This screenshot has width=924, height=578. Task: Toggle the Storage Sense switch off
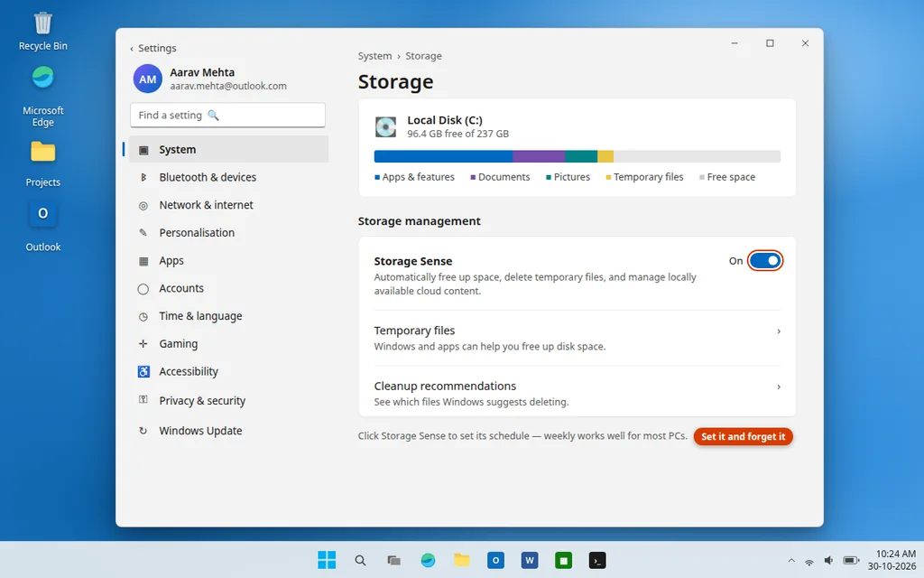tap(765, 261)
